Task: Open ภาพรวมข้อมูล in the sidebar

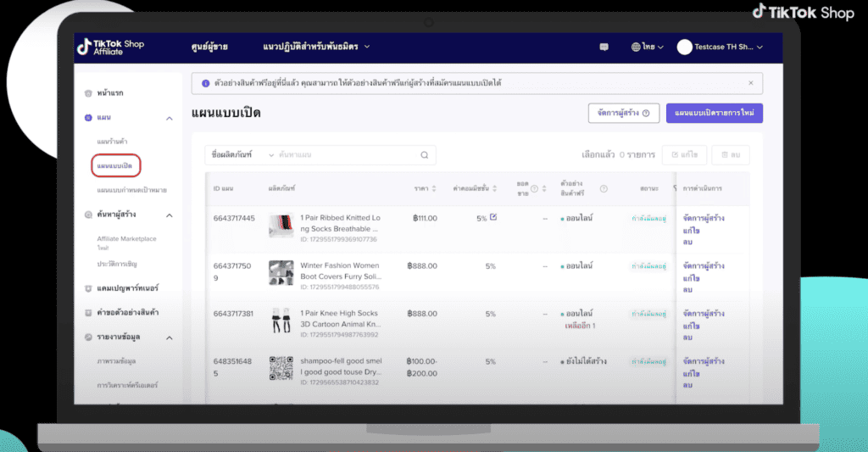Action: coord(116,361)
